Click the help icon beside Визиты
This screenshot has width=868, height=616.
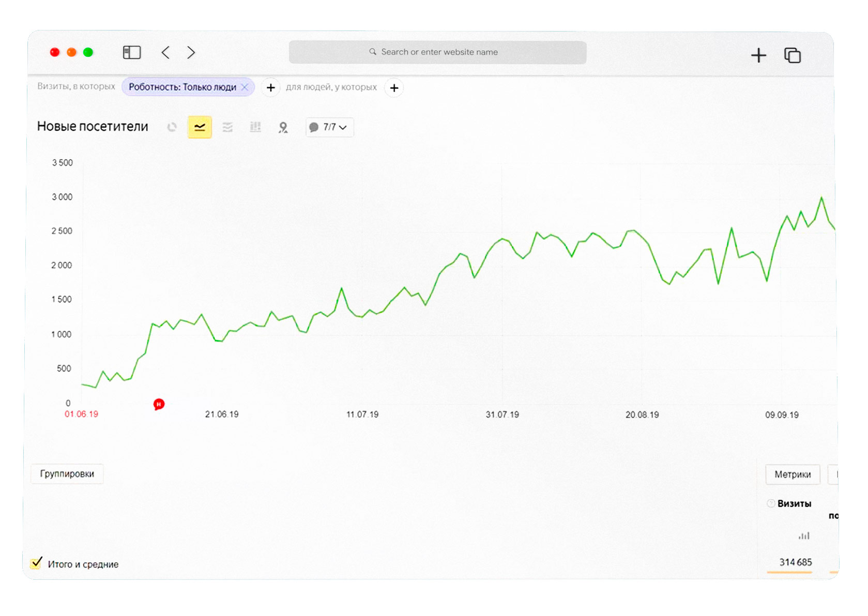tap(771, 503)
